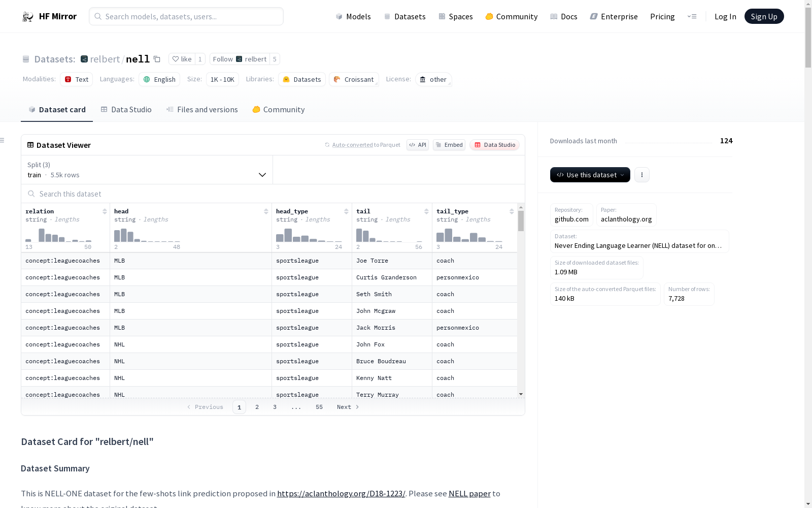812x508 pixels.
Task: Follow relbert
Action: coord(240,59)
